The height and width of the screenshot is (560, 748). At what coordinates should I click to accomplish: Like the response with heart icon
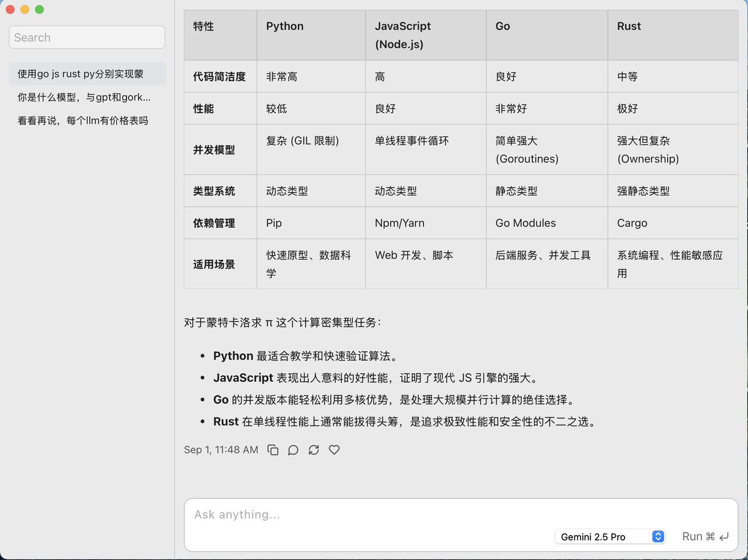(334, 450)
